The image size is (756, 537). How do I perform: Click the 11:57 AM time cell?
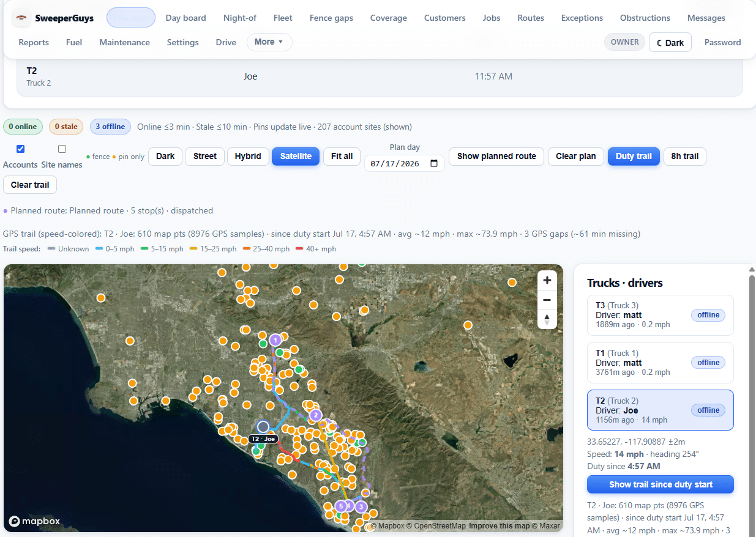[x=493, y=76]
